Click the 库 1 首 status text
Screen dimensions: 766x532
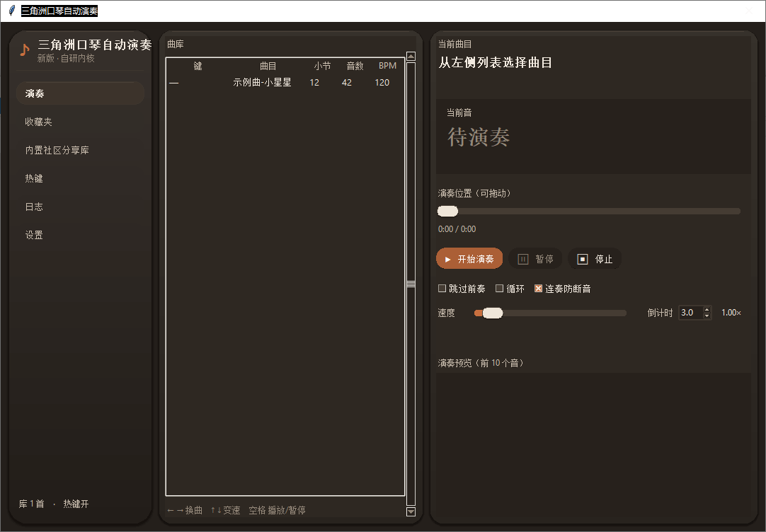click(x=31, y=504)
